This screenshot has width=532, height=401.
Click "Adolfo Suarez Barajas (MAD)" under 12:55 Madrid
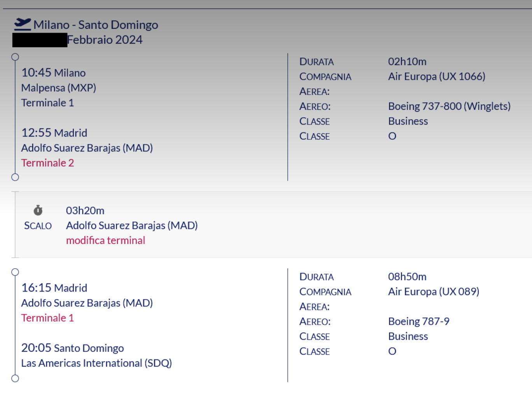(x=87, y=148)
